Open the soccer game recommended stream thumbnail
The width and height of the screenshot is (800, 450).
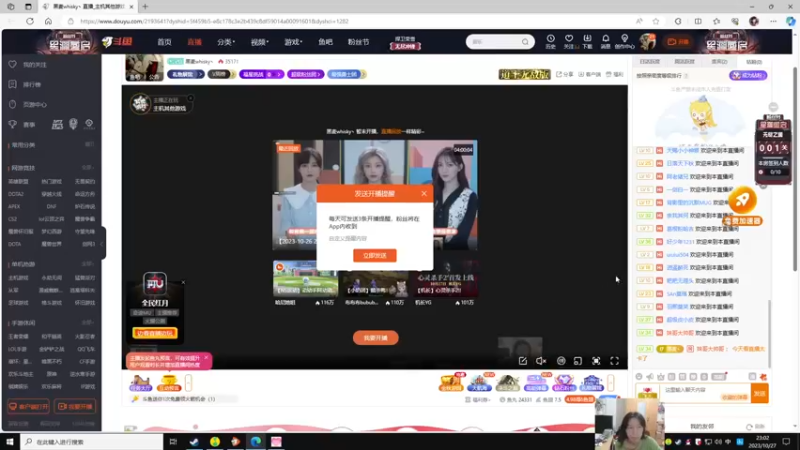(x=305, y=279)
